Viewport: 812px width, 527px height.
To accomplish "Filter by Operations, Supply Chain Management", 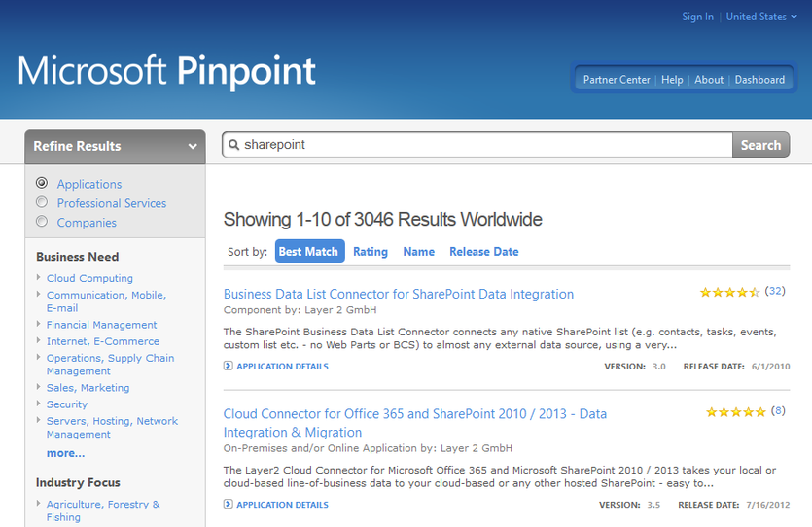I will pos(110,365).
